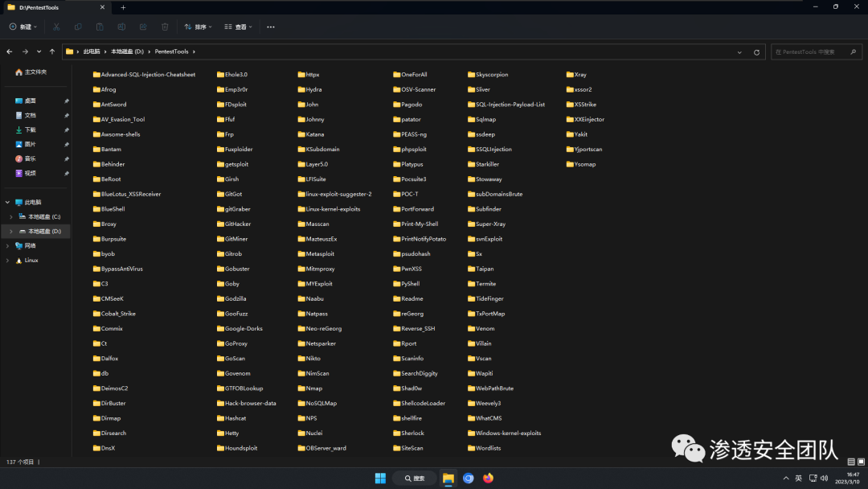The height and width of the screenshot is (489, 868).
Task: Expand the address bar history dropdown
Action: pos(739,52)
